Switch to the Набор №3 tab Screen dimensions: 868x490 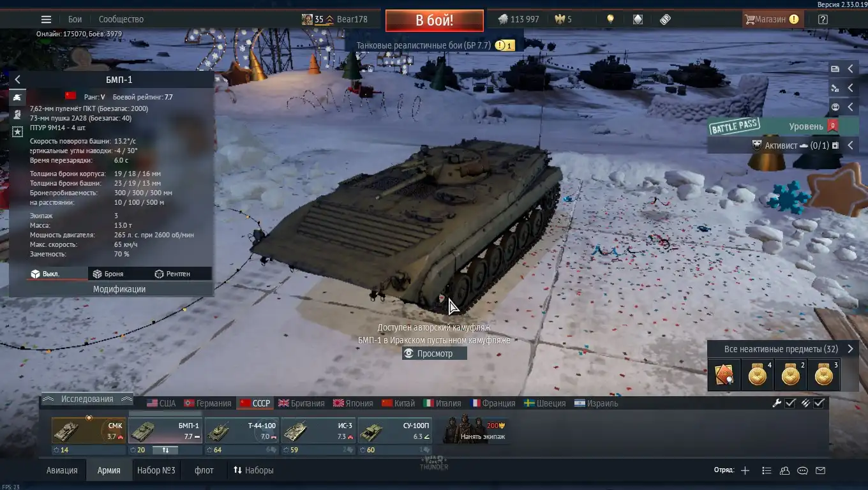pyautogui.click(x=156, y=470)
